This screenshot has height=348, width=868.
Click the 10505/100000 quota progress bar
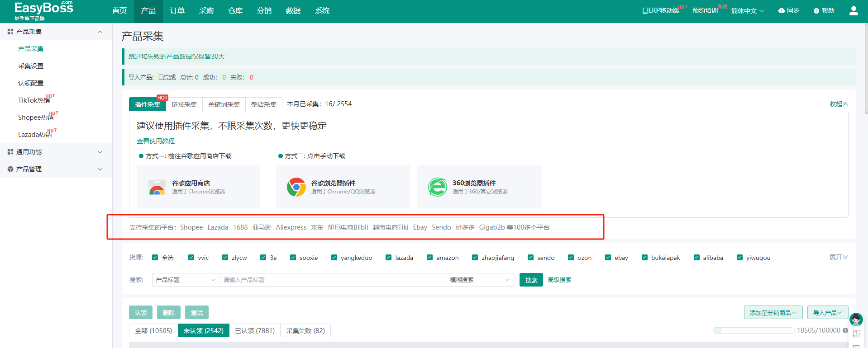[x=754, y=330]
